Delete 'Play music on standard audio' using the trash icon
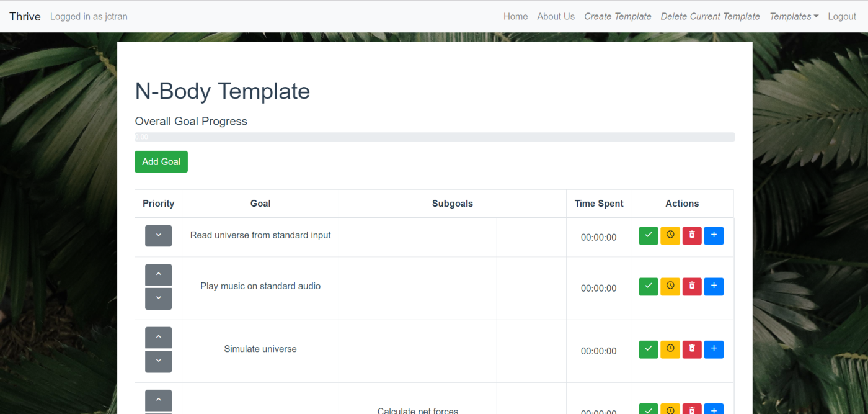The image size is (868, 414). coord(692,287)
